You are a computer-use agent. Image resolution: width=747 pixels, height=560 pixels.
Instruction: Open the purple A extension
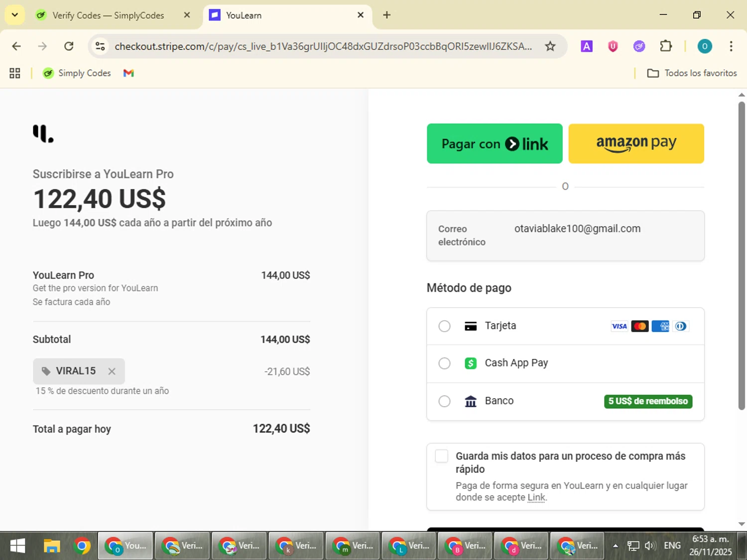(x=587, y=46)
